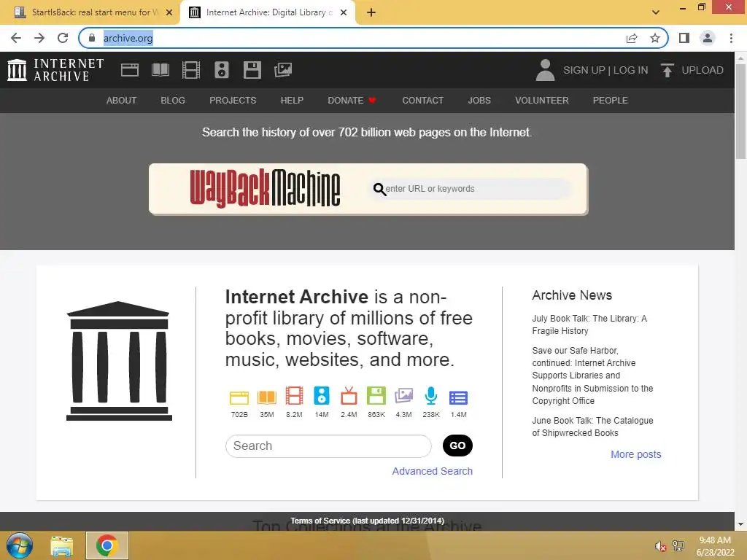Click the 4.3M images icon

(x=403, y=396)
